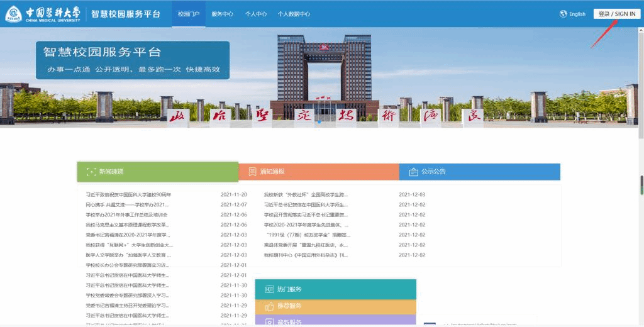Click the 最新服务 icon on purple bar
The image size is (644, 327).
tap(269, 322)
